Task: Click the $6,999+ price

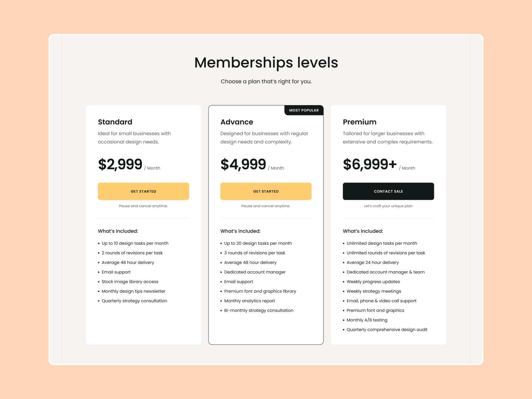Action: click(370, 164)
